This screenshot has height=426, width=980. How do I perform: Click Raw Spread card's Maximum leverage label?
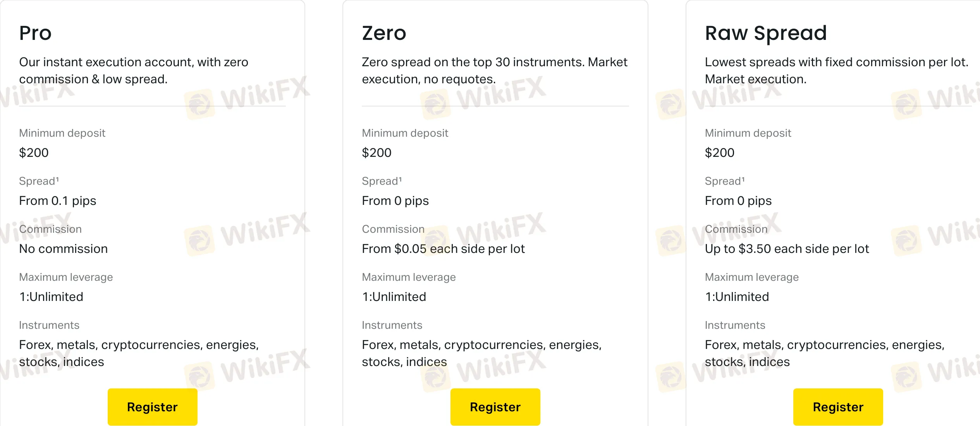(x=751, y=277)
